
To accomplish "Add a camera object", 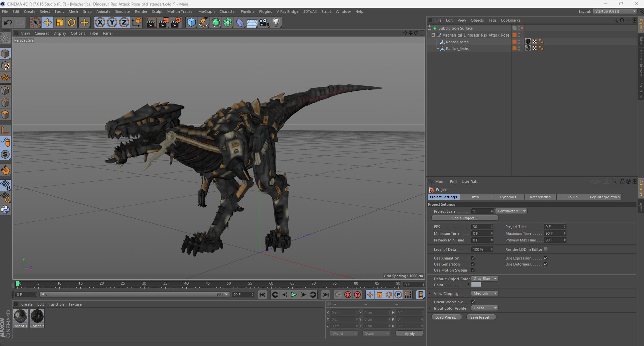I will pyautogui.click(x=264, y=22).
